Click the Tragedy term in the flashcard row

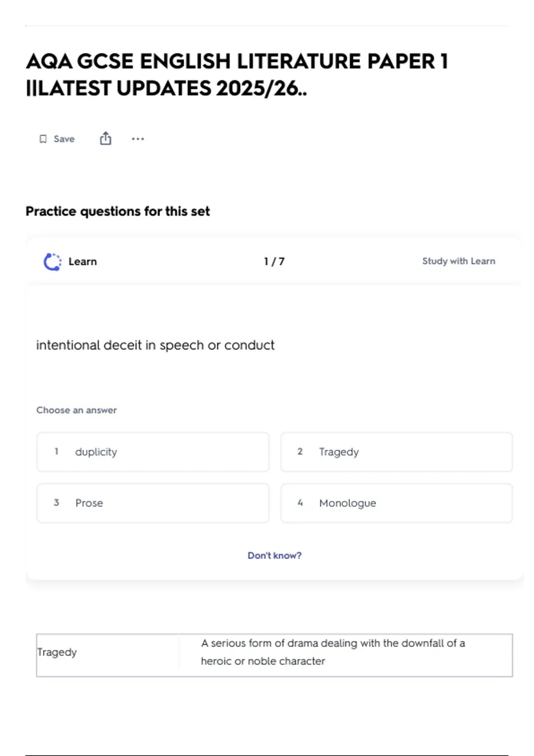57,652
